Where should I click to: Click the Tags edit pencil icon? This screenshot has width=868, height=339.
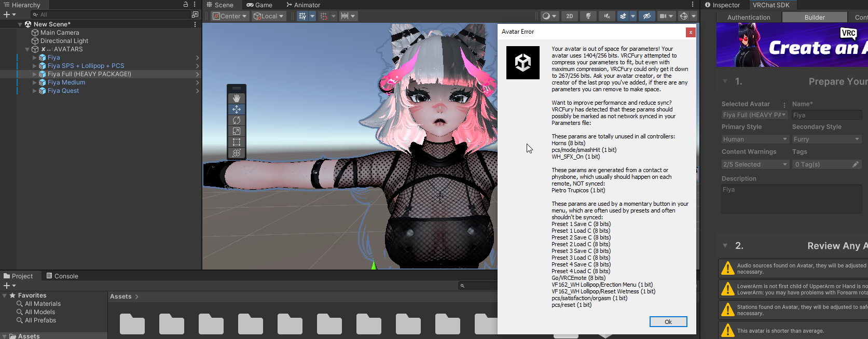(x=856, y=164)
